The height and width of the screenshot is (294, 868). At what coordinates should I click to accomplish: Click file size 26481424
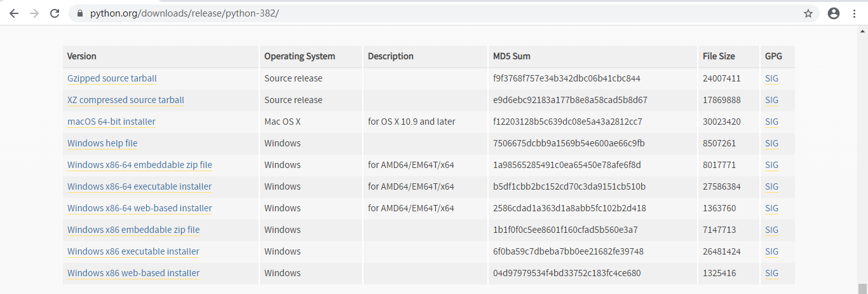[x=722, y=251]
